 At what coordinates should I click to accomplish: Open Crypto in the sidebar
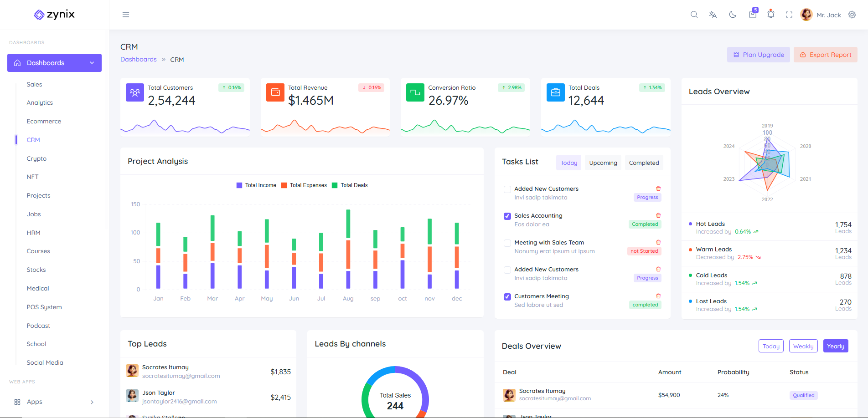point(36,158)
